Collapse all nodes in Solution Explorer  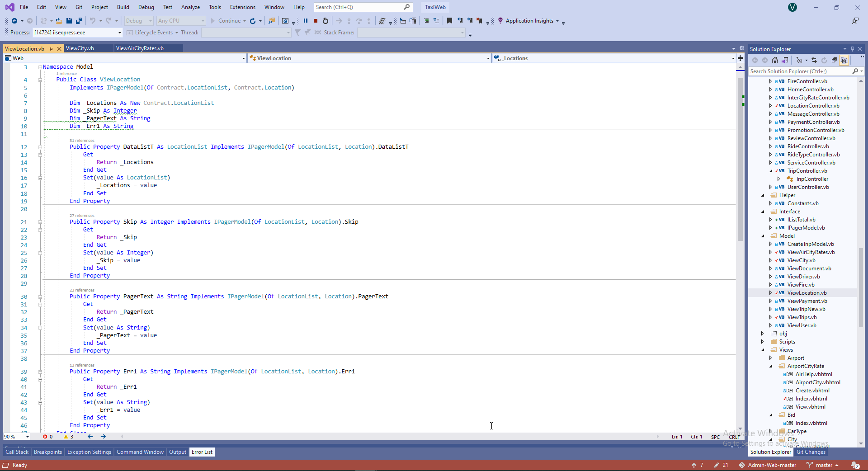tap(834, 60)
